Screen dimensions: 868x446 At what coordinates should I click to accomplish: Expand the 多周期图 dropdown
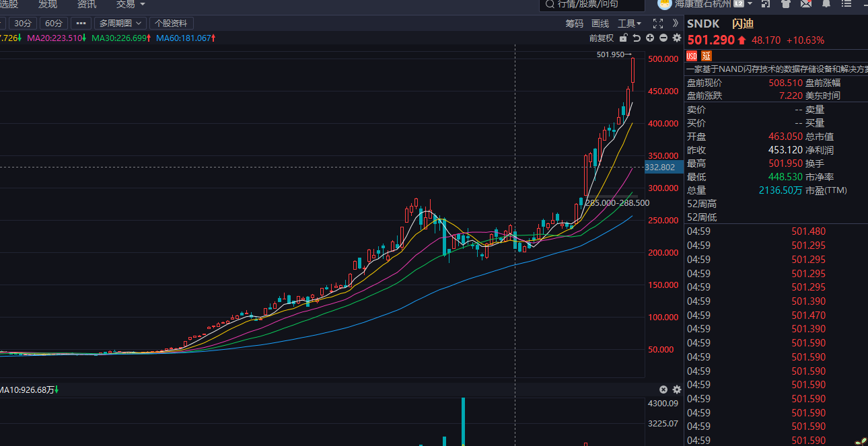tap(119, 23)
